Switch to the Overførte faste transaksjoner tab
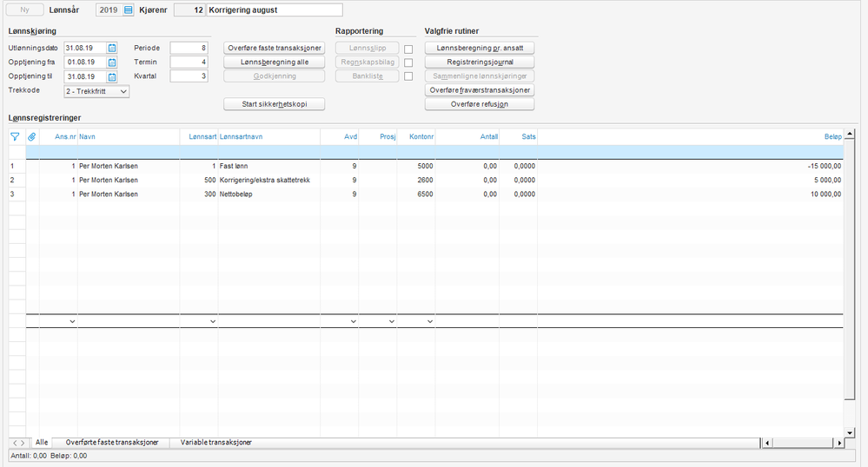 112,443
